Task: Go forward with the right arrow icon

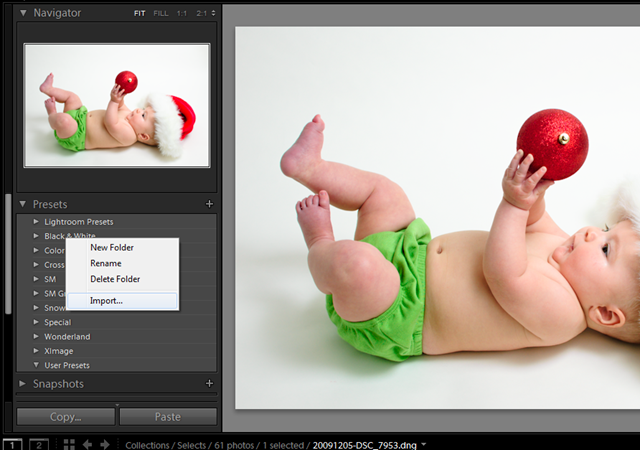Action: [105, 444]
